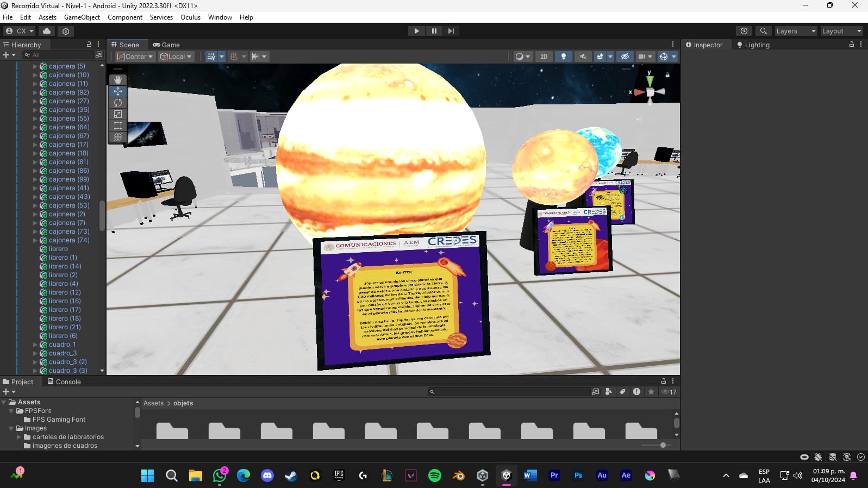Click the Play button
This screenshot has height=488, width=868.
coord(416,31)
